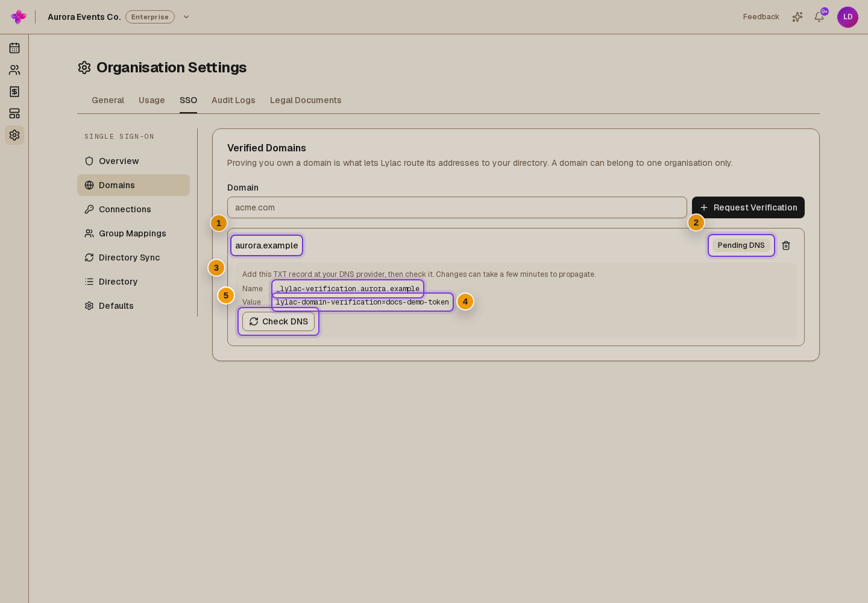The width and height of the screenshot is (868, 603).
Task: Open the sparkles assistant icon
Action: (x=797, y=17)
